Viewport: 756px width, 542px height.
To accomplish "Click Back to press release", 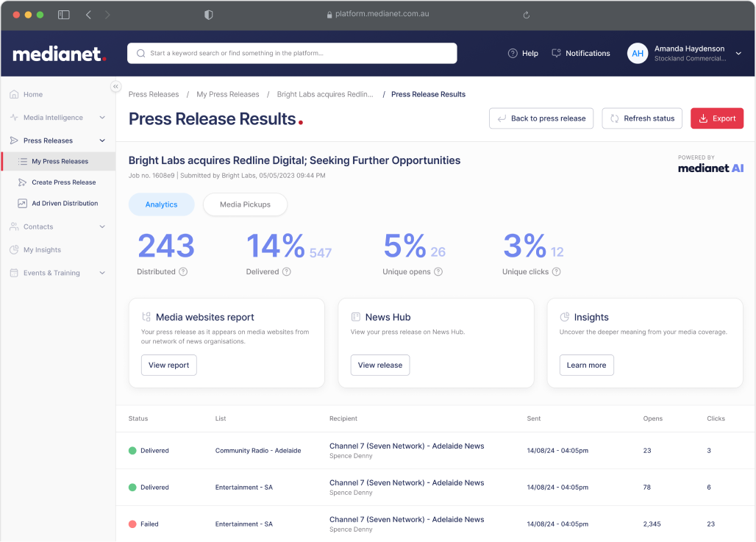I will [x=541, y=118].
